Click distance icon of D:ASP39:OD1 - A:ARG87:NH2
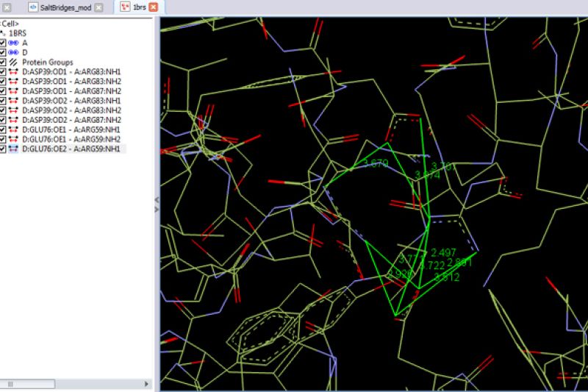The width and height of the screenshot is (588, 392). click(13, 91)
